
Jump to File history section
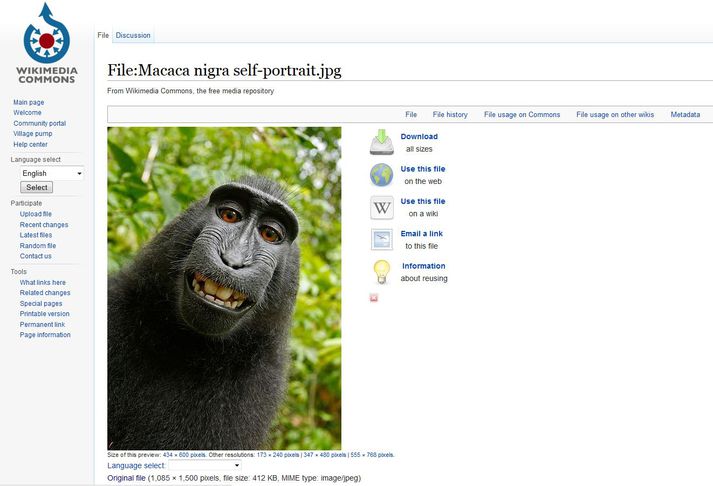pos(450,115)
